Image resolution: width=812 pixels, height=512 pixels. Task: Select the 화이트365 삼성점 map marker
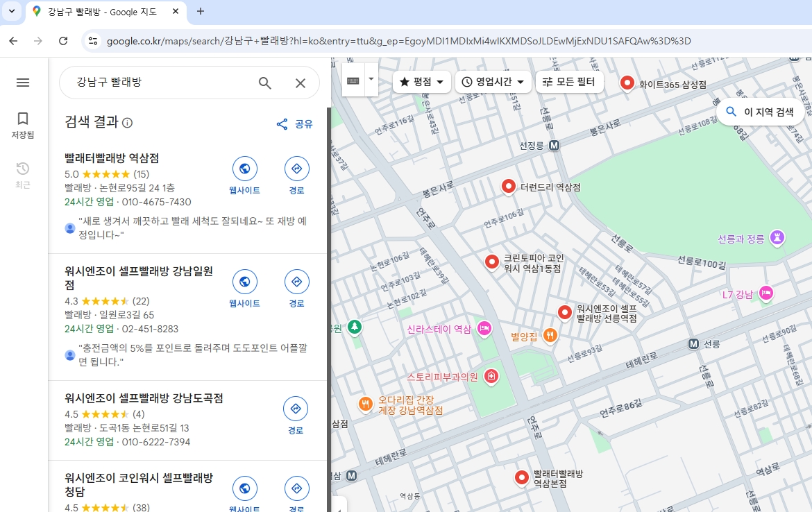pyautogui.click(x=627, y=83)
